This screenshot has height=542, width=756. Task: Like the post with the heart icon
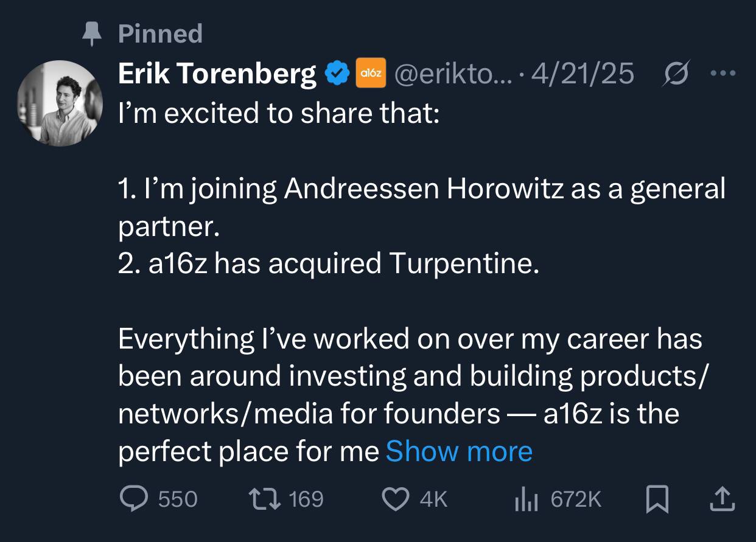coord(396,499)
